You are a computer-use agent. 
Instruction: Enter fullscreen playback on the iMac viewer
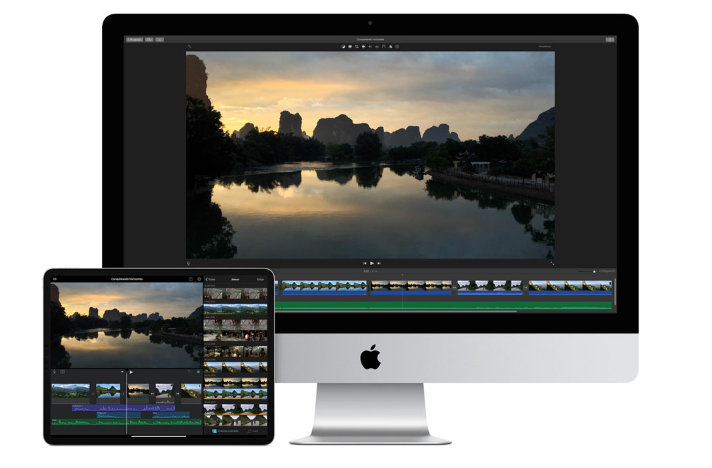click(x=551, y=263)
